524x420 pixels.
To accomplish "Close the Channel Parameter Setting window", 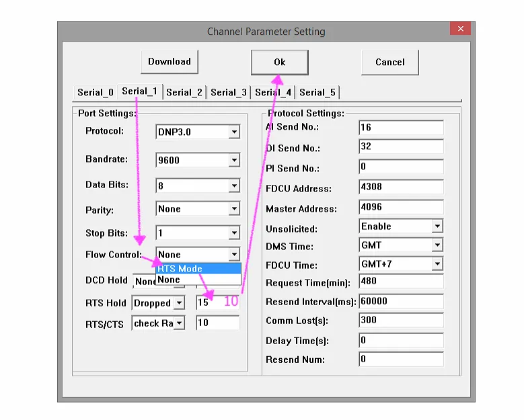I will click(460, 29).
